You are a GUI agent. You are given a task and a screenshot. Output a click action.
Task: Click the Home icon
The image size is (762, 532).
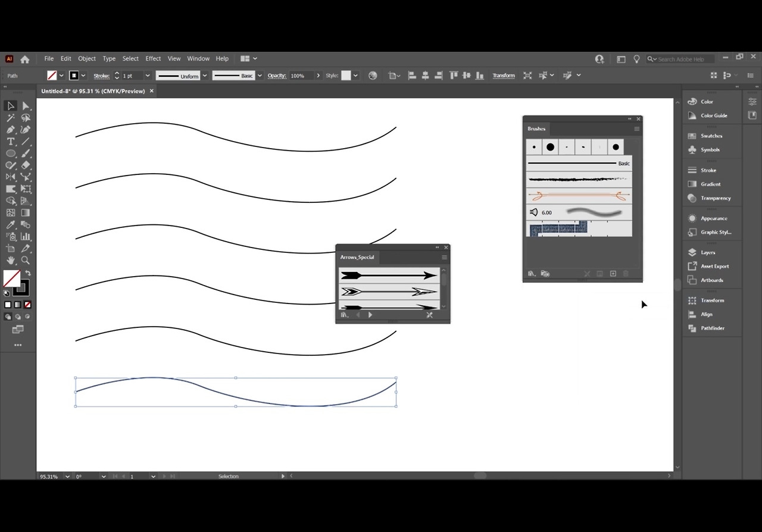tap(25, 59)
